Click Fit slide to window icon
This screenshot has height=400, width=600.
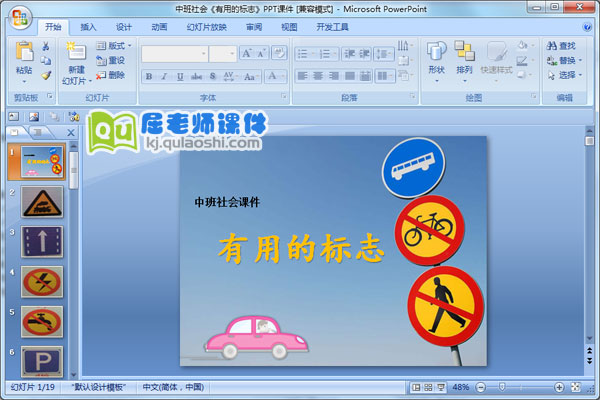click(x=576, y=387)
